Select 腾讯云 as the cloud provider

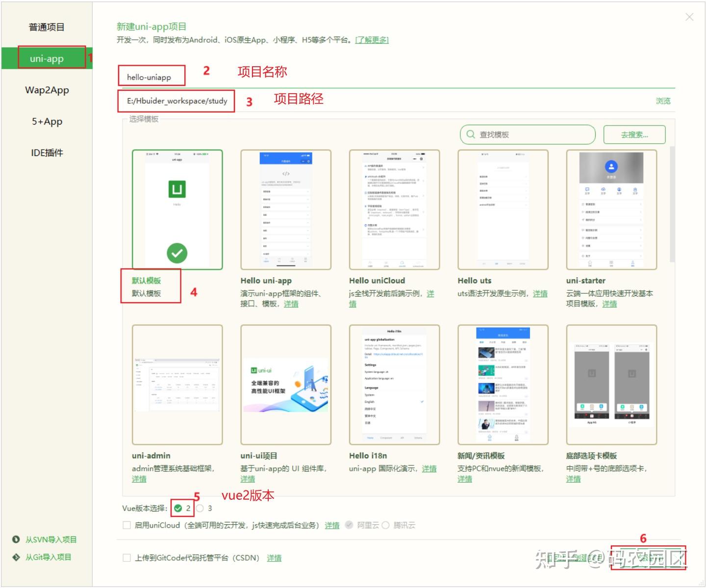click(386, 525)
